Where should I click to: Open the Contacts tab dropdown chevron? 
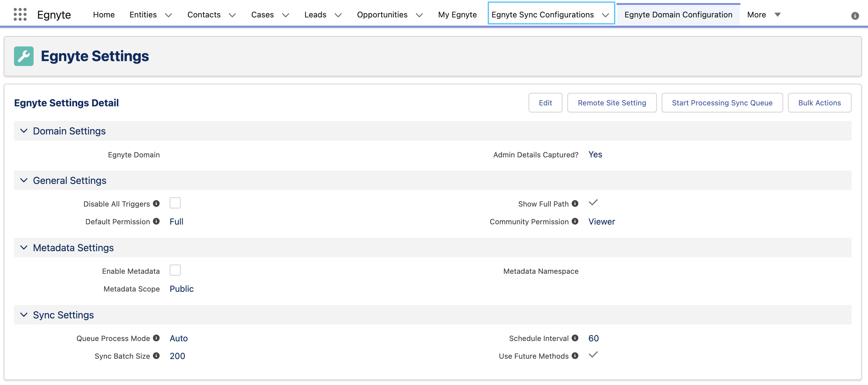[x=232, y=15]
